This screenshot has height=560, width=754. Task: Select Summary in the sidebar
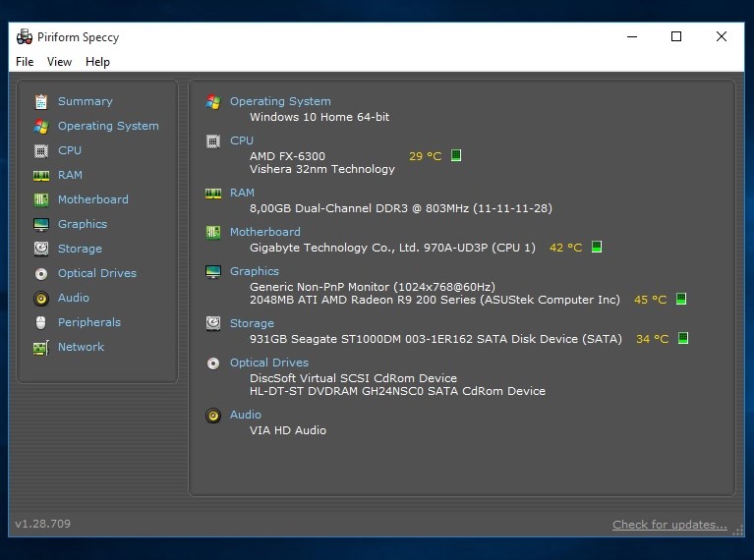[86, 101]
